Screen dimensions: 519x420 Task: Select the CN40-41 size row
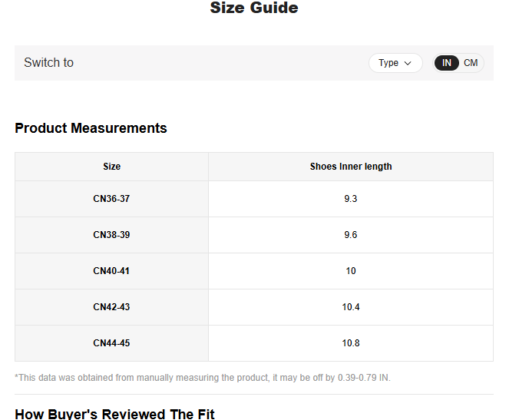point(111,271)
